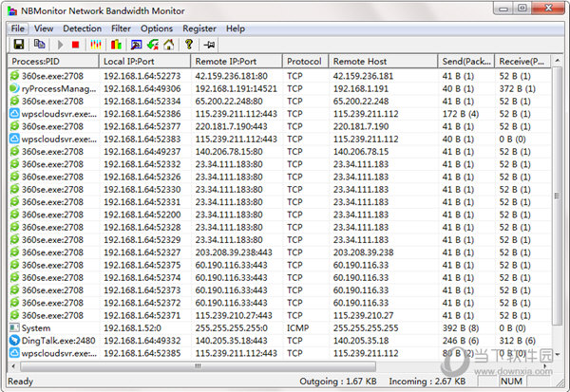Select the System process row
570x392 pixels.
tap(279, 327)
